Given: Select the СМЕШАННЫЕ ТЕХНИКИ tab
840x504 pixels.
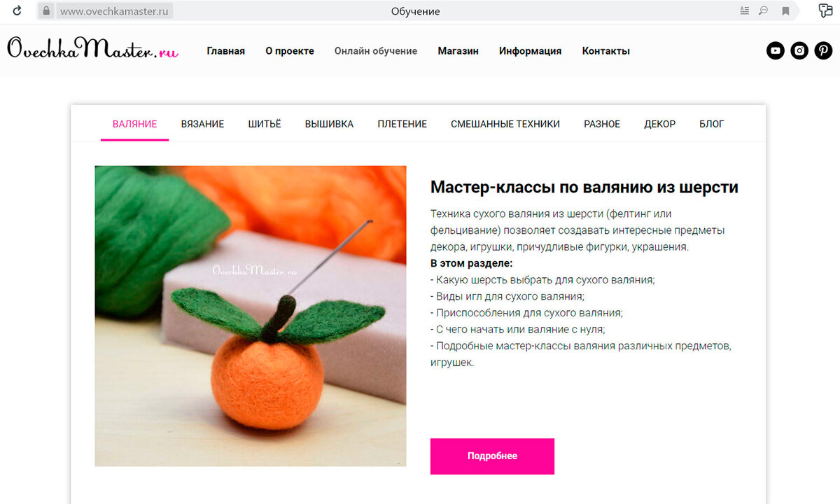Looking at the screenshot, I should tap(505, 124).
